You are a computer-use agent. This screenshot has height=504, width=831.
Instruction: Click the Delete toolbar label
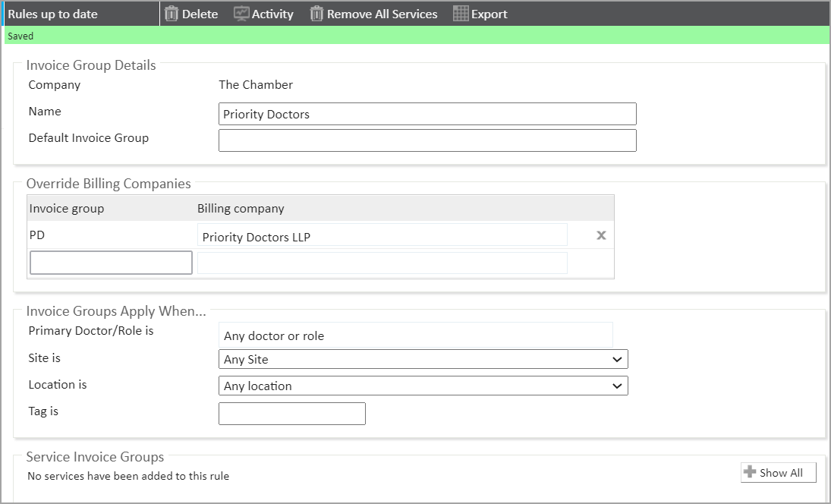coord(200,14)
